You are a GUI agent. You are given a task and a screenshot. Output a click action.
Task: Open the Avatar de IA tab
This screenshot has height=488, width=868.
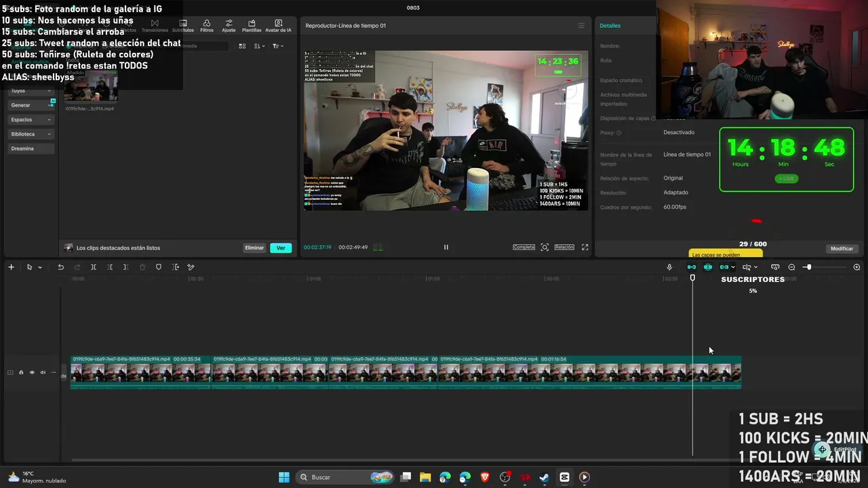pos(278,26)
